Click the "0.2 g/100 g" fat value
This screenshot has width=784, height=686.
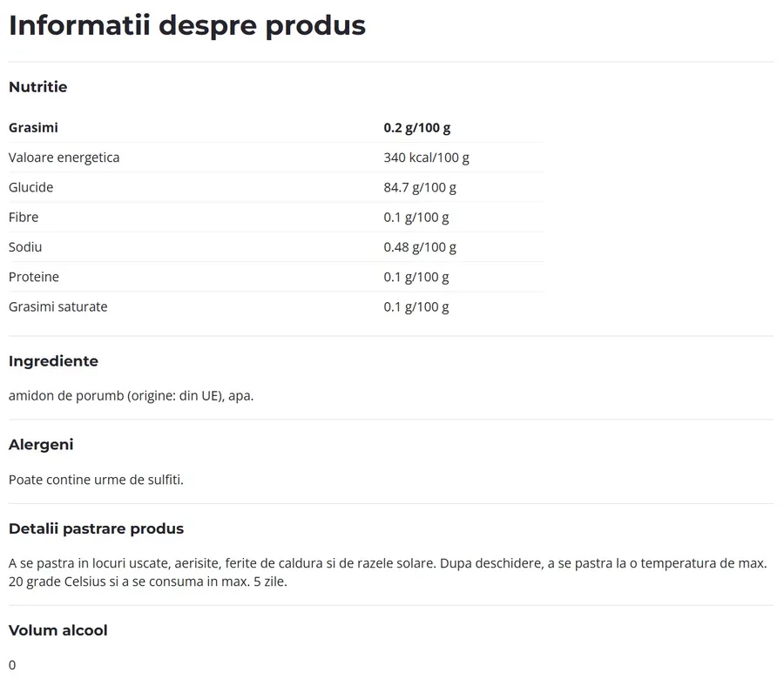(416, 128)
